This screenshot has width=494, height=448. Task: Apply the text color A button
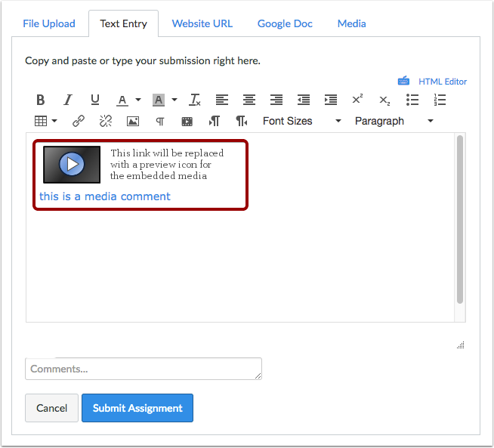click(122, 100)
